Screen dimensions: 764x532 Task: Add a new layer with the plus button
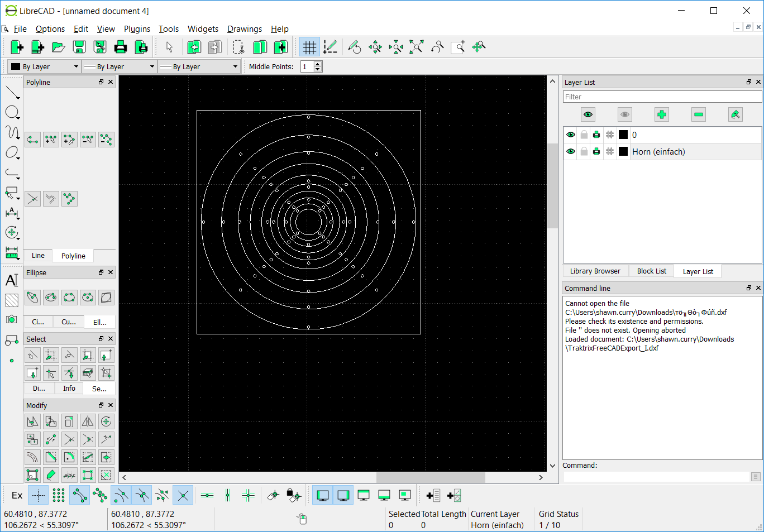(662, 114)
